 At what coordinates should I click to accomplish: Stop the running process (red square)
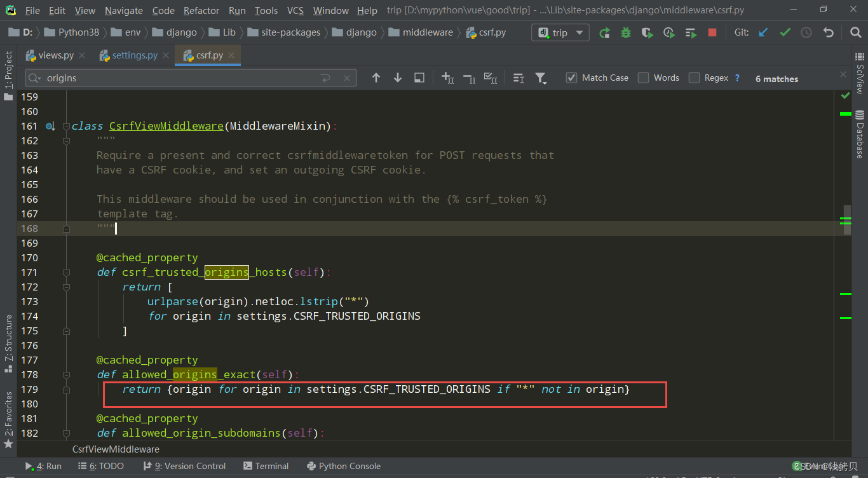(712, 32)
